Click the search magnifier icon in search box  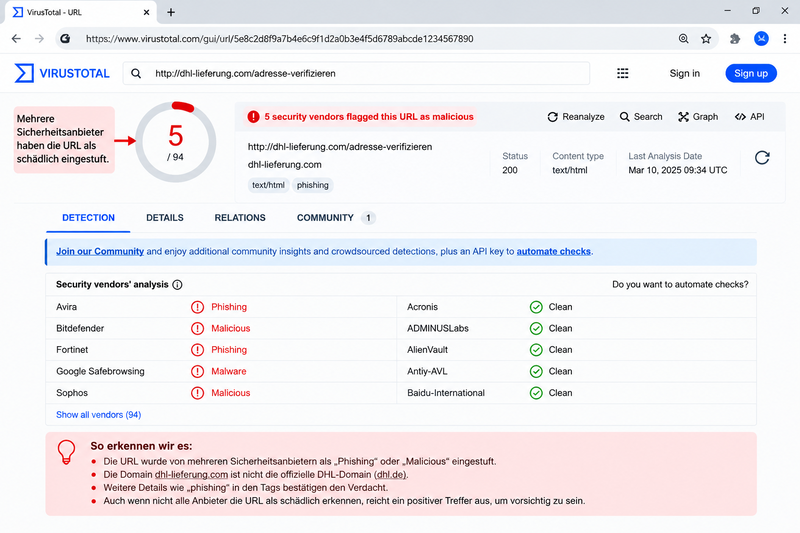point(136,73)
